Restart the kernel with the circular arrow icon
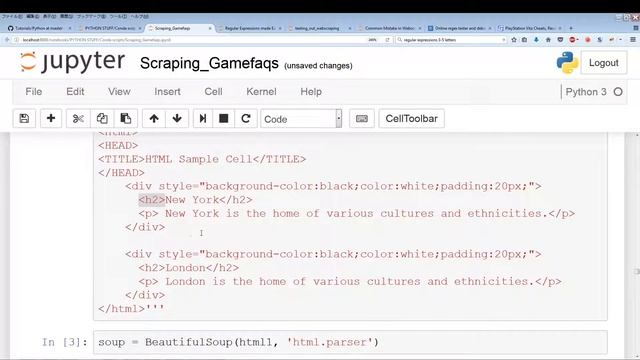 pyautogui.click(x=246, y=118)
